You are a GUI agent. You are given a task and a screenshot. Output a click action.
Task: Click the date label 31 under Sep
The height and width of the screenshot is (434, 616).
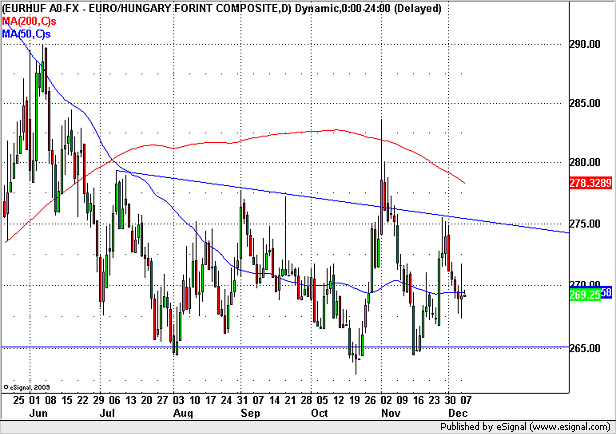tap(242, 400)
